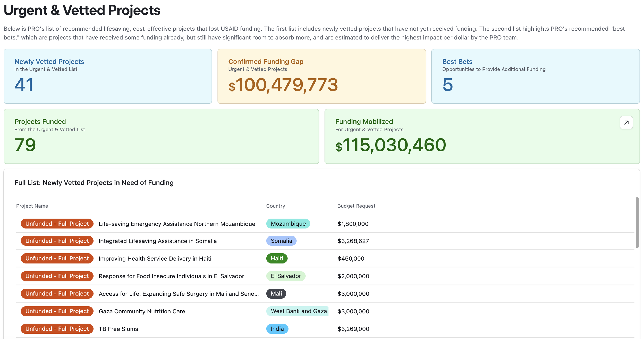The height and width of the screenshot is (339, 644).
Task: Select the El Salvador country badge
Action: tap(286, 276)
